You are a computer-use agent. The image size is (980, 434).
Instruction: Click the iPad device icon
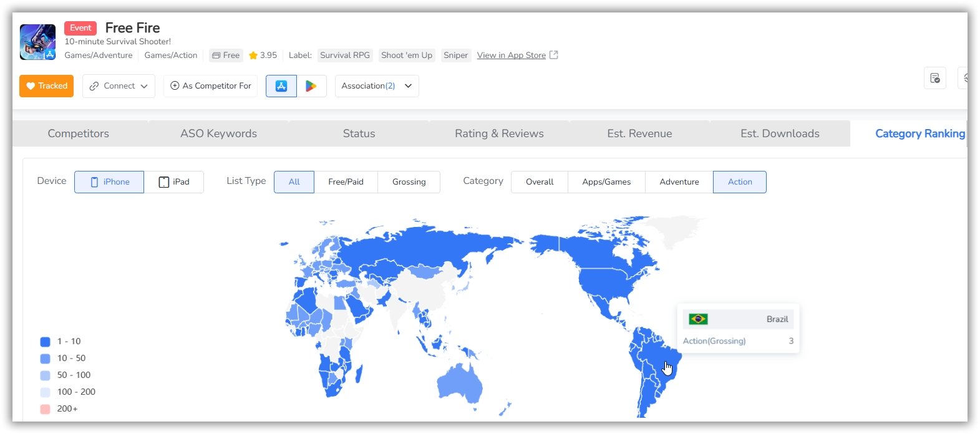point(164,182)
